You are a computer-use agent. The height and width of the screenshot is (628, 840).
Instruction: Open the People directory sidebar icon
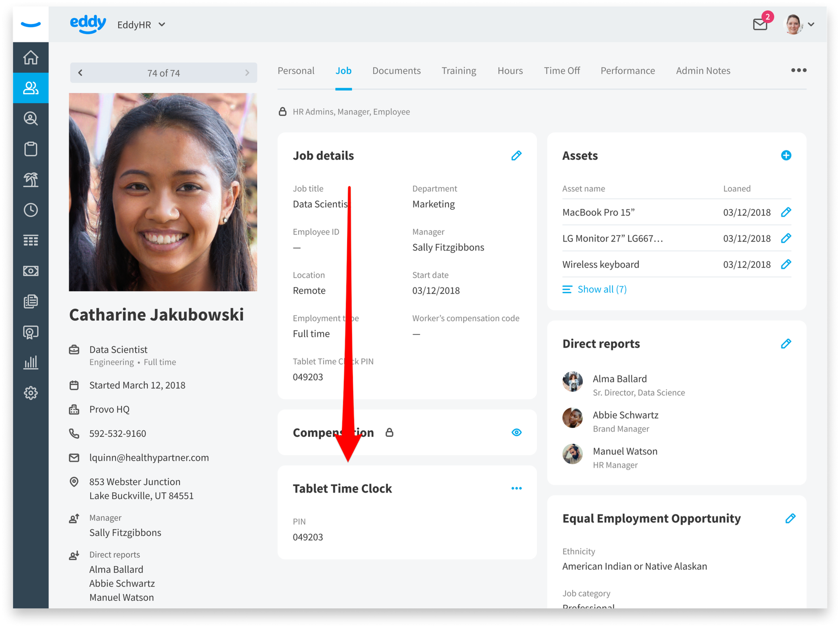pos(31,88)
